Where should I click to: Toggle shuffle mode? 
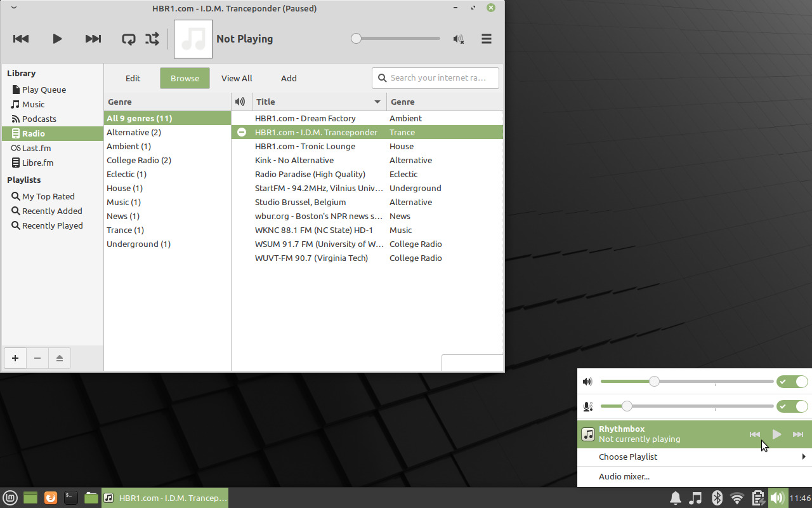152,39
